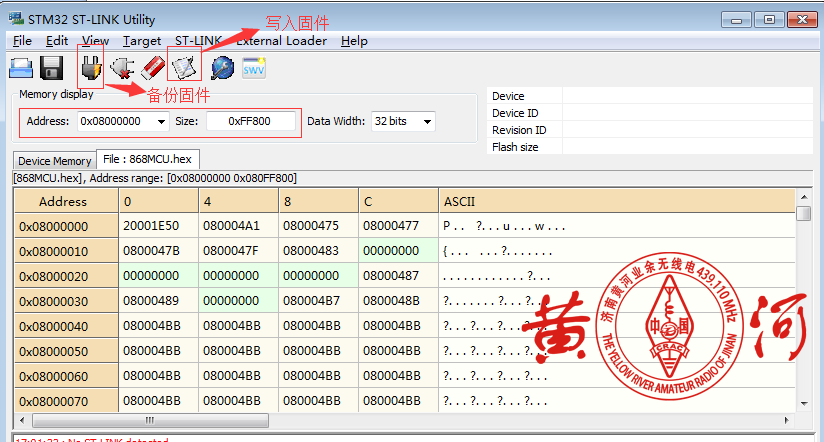Click the Program verify notepad icon
Viewport: 824px width, 442px height.
tap(184, 68)
